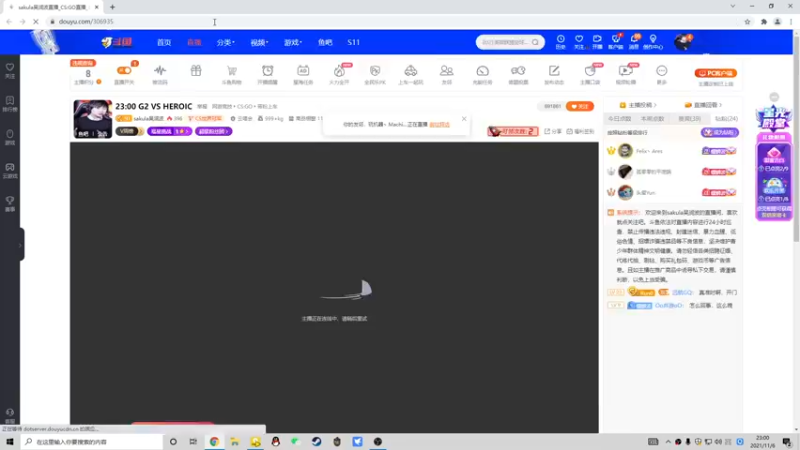Image resolution: width=800 pixels, height=450 pixels.
Task: Open the gift box icon in toolbar
Action: click(196, 71)
